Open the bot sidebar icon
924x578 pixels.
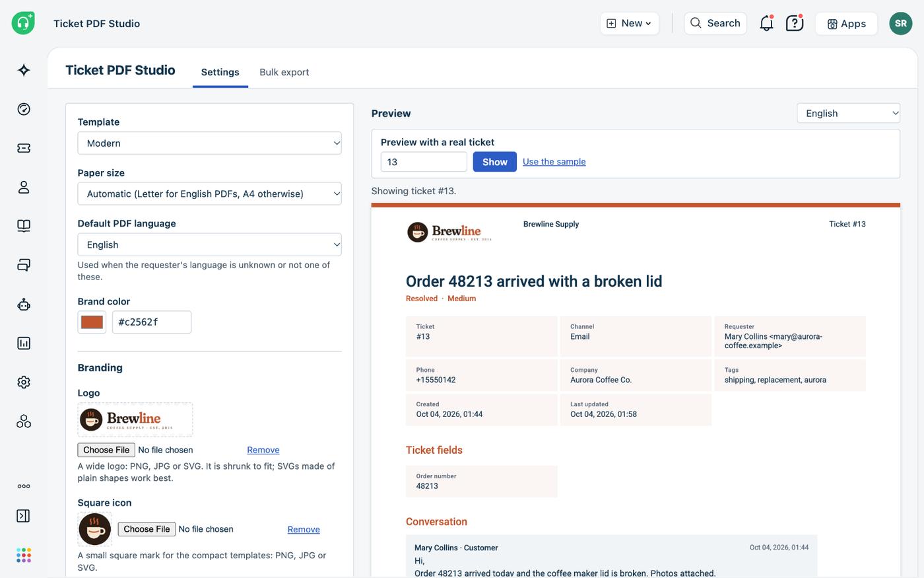click(24, 305)
